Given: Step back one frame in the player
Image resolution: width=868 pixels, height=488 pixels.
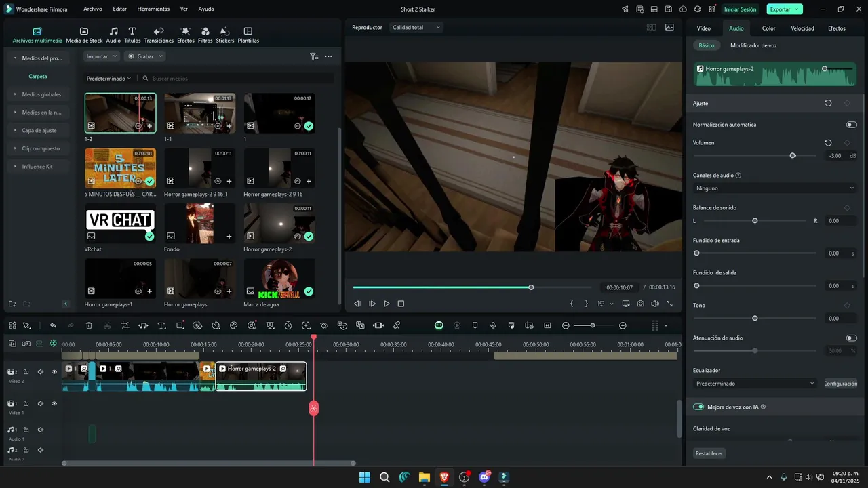Looking at the screenshot, I should point(357,304).
